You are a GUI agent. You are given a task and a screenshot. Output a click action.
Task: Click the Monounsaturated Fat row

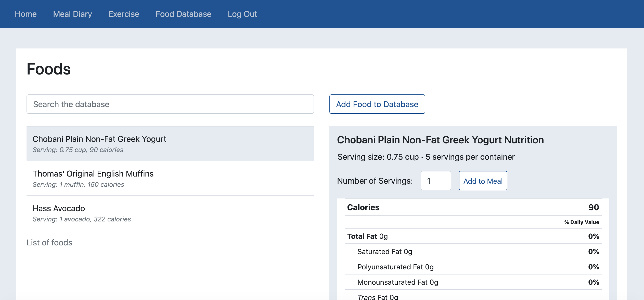[x=473, y=282]
